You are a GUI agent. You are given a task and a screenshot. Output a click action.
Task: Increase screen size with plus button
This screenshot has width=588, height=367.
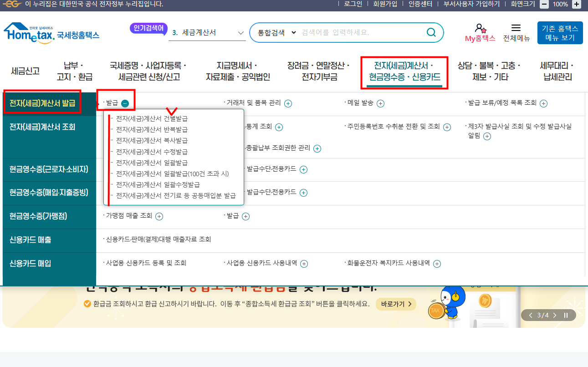577,4
